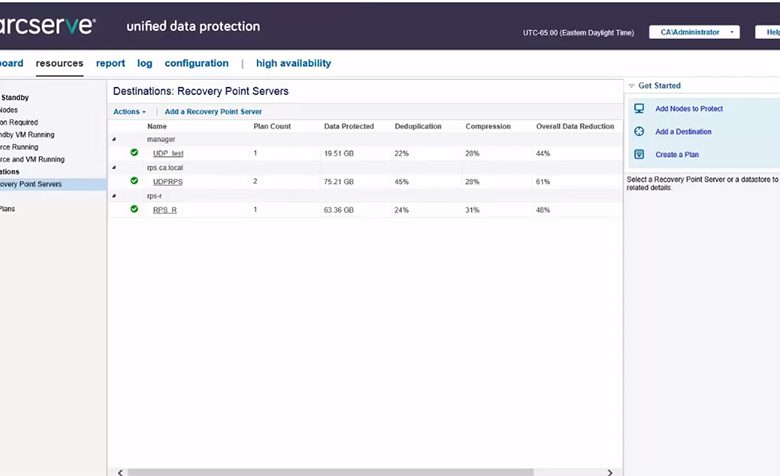Image resolution: width=780 pixels, height=476 pixels.
Task: Click the Deduplication column header
Action: (x=418, y=126)
